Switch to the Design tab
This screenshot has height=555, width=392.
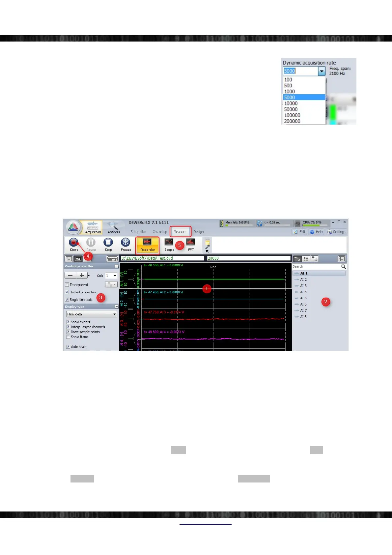point(199,232)
